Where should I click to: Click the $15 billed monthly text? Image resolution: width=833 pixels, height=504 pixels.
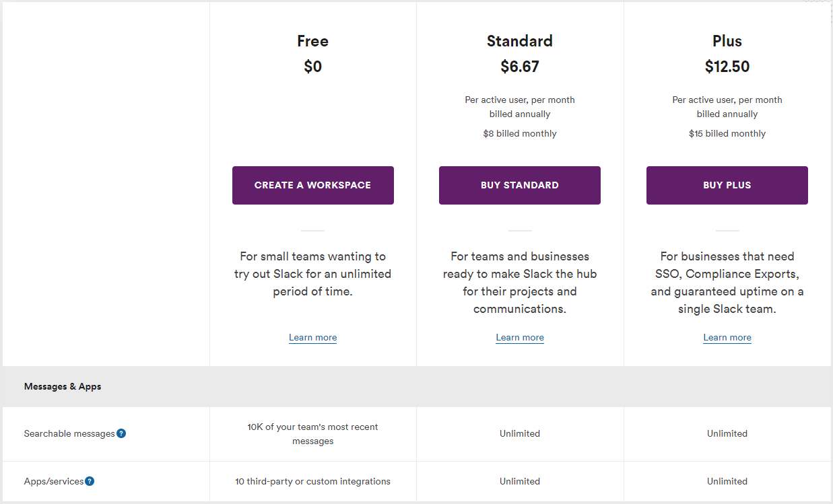coord(727,133)
